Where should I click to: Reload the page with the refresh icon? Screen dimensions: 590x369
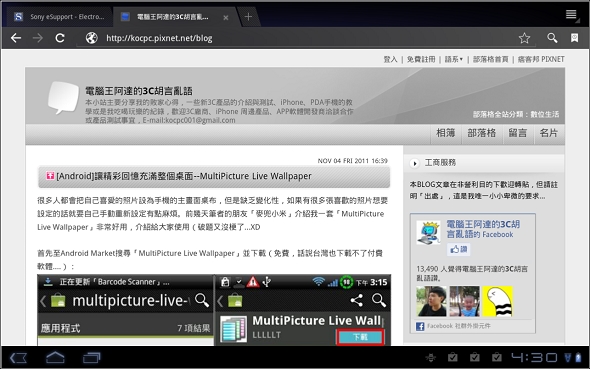(60, 38)
